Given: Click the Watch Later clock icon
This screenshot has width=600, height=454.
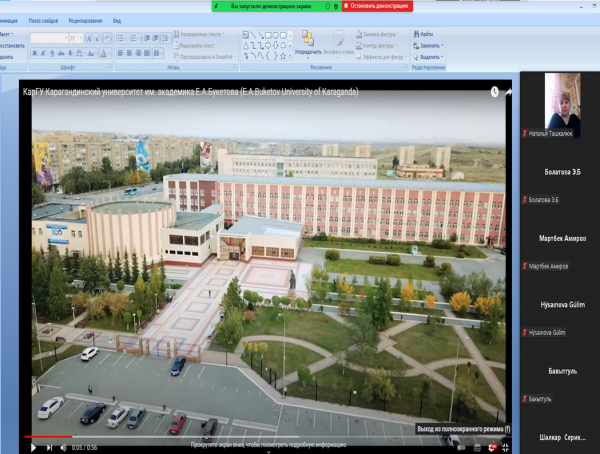Looking at the screenshot, I should (494, 92).
